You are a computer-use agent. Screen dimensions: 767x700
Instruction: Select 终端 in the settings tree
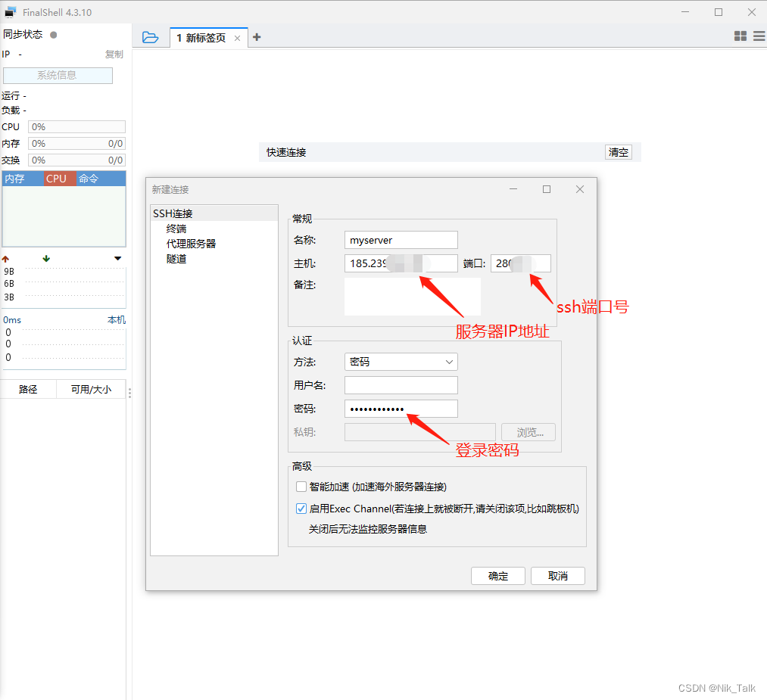pos(176,229)
